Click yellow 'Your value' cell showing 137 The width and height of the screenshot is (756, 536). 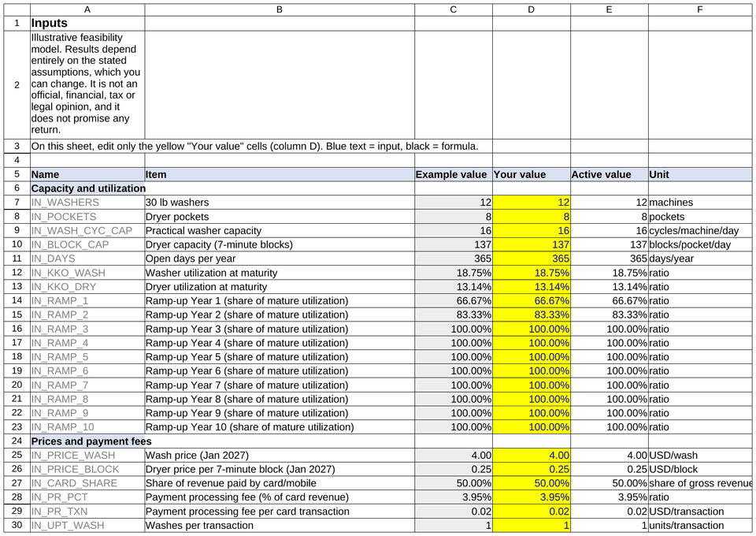click(x=532, y=244)
